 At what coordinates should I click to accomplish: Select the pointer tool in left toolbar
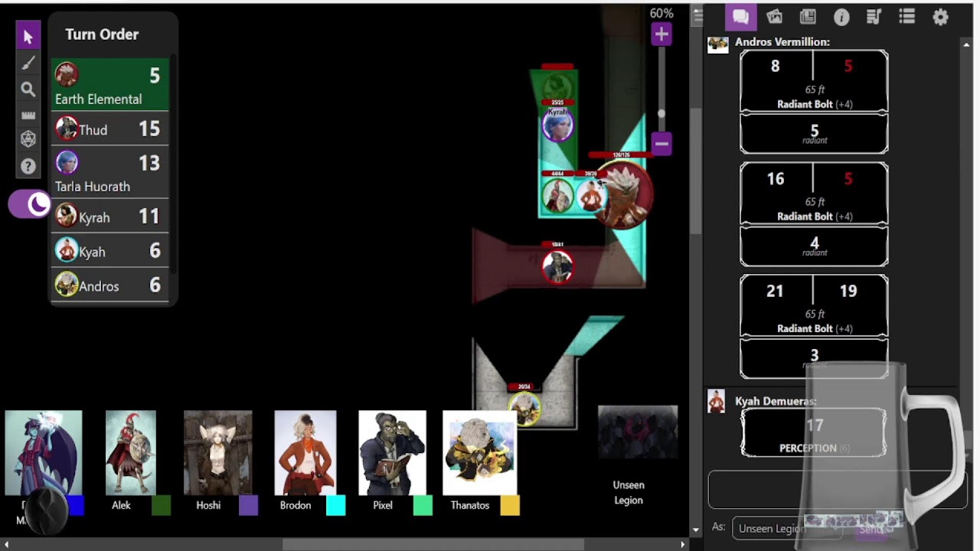(x=28, y=37)
